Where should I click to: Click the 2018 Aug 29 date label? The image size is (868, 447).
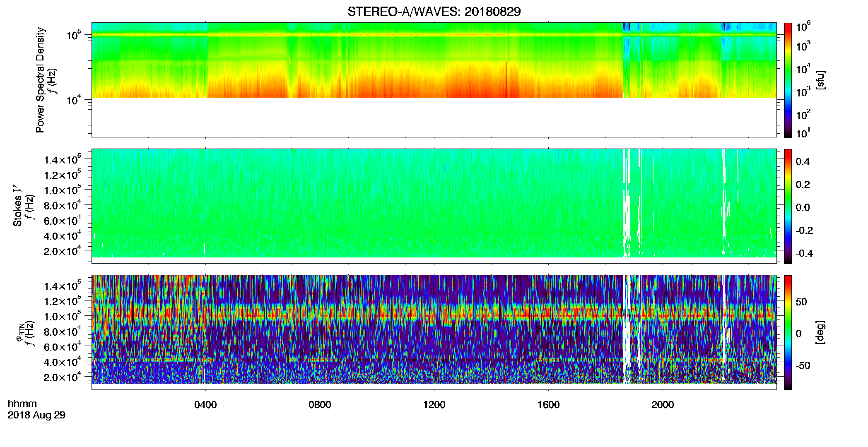(x=36, y=415)
